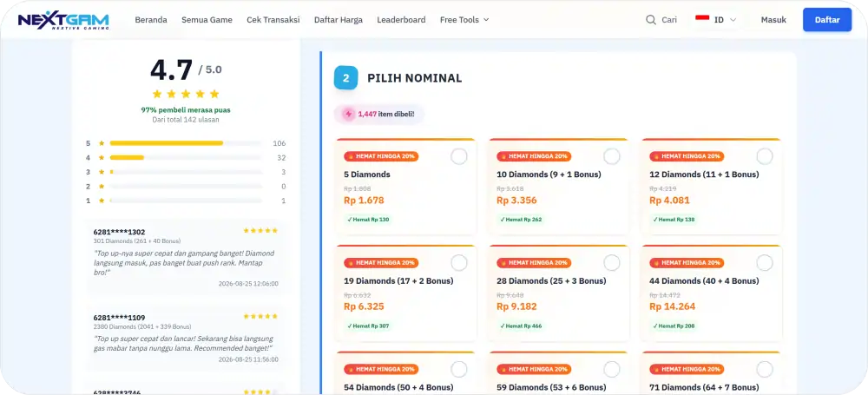Click the fire icon on 5 Diamonds badge
The image size is (868, 395).
350,156
